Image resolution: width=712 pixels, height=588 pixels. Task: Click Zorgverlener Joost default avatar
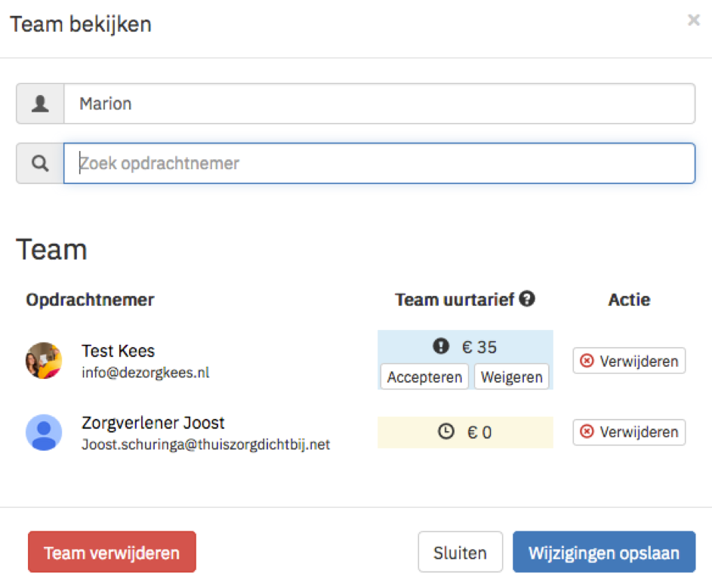[x=44, y=433]
